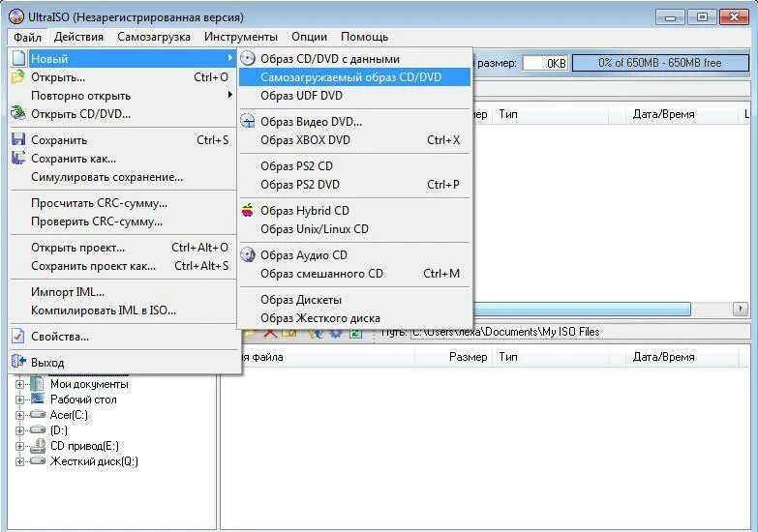Click the audio disc icon beside Образ Аудио CD

248,254
